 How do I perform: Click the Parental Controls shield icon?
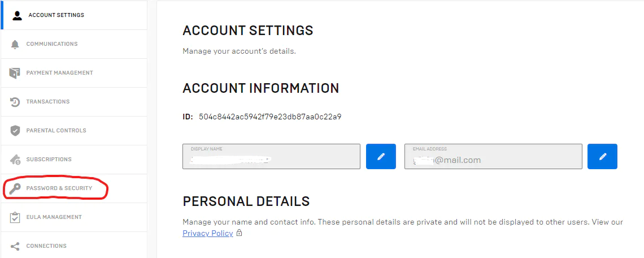tap(15, 131)
